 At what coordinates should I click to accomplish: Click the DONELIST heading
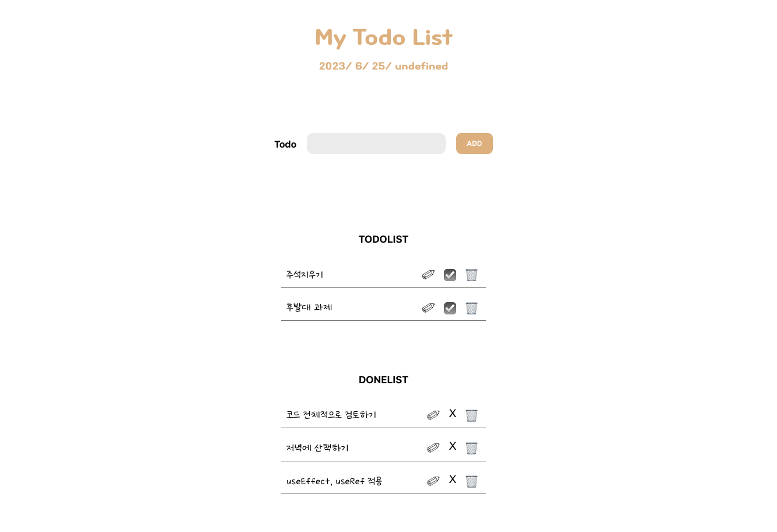coord(383,380)
